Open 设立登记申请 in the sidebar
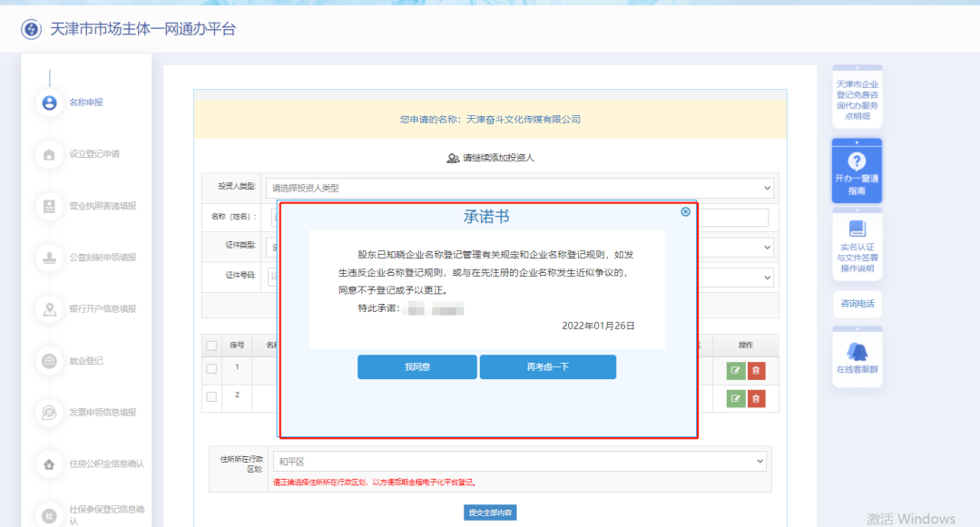This screenshot has width=980, height=527. click(x=48, y=154)
